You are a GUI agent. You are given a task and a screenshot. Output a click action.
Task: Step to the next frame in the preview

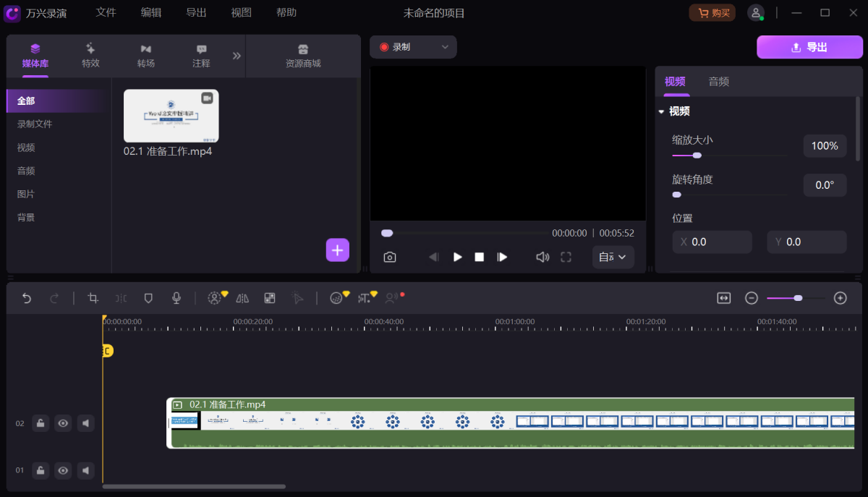point(502,257)
